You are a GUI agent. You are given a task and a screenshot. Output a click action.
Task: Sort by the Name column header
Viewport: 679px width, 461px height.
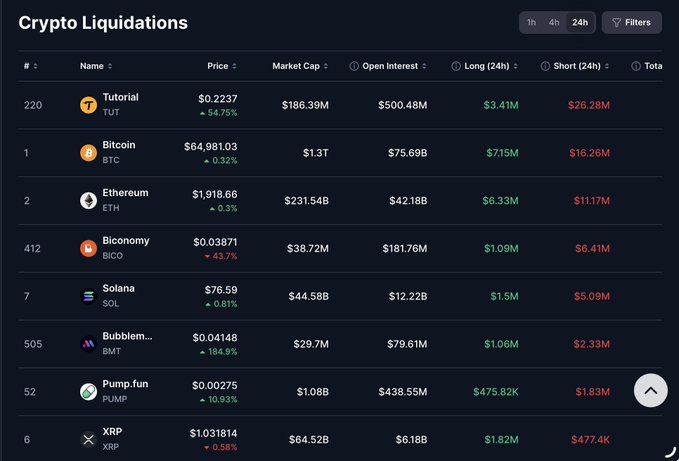96,66
